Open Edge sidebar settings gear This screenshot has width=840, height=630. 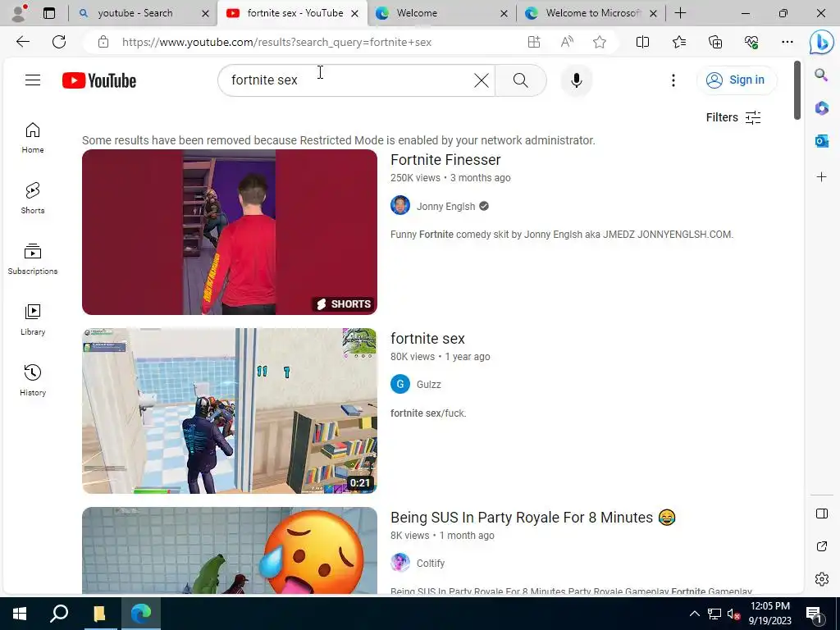821,579
